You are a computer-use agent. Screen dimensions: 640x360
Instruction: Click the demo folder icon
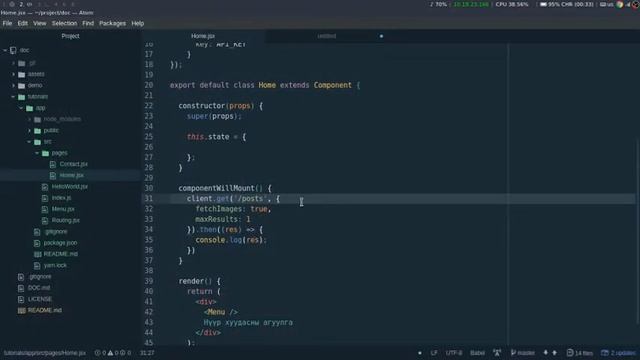(x=22, y=86)
